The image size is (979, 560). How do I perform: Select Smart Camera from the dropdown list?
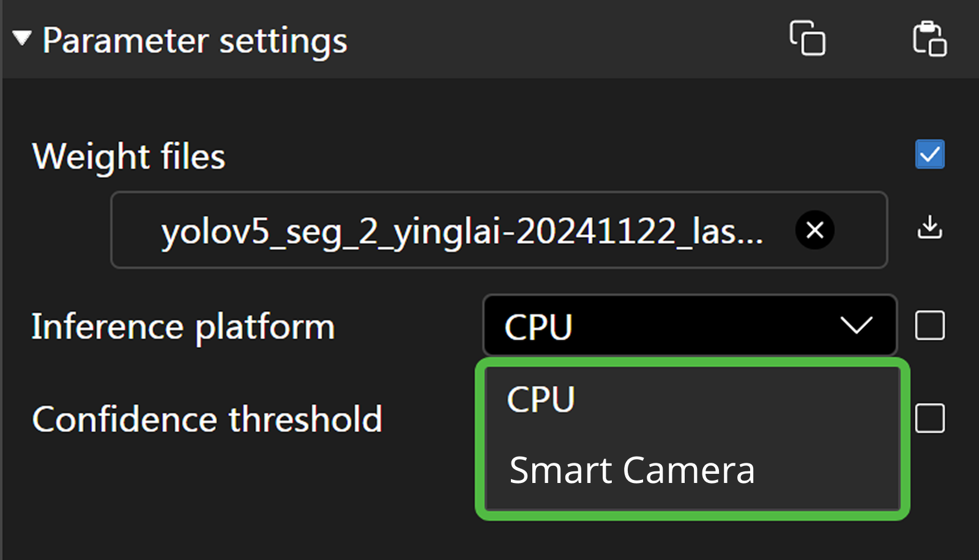click(631, 470)
